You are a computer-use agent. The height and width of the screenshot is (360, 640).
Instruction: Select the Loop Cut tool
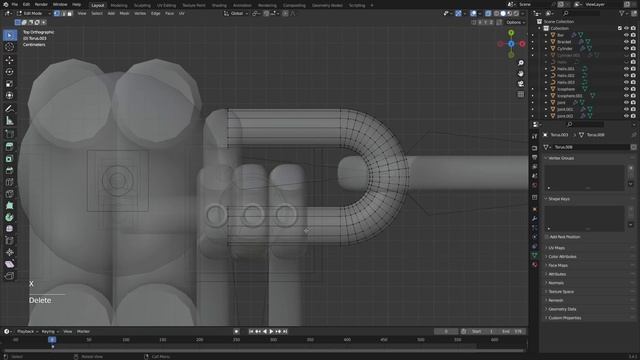[x=9, y=182]
